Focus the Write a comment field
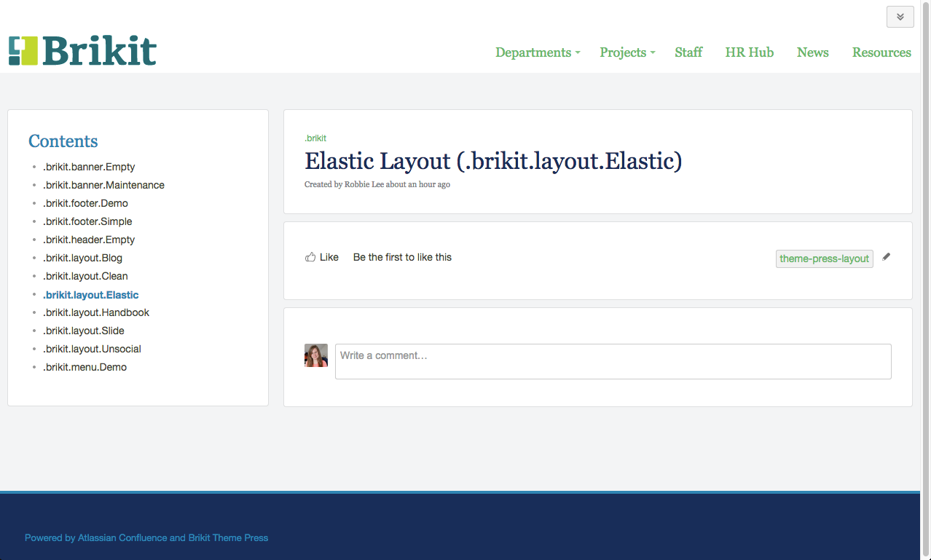931x560 pixels. click(x=613, y=361)
